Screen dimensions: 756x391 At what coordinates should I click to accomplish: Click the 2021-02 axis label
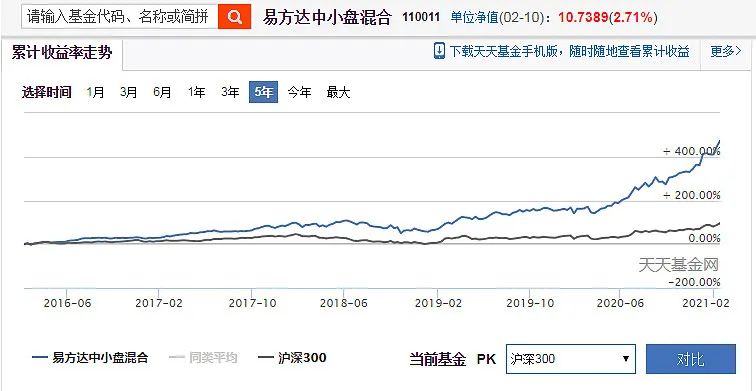(x=706, y=303)
